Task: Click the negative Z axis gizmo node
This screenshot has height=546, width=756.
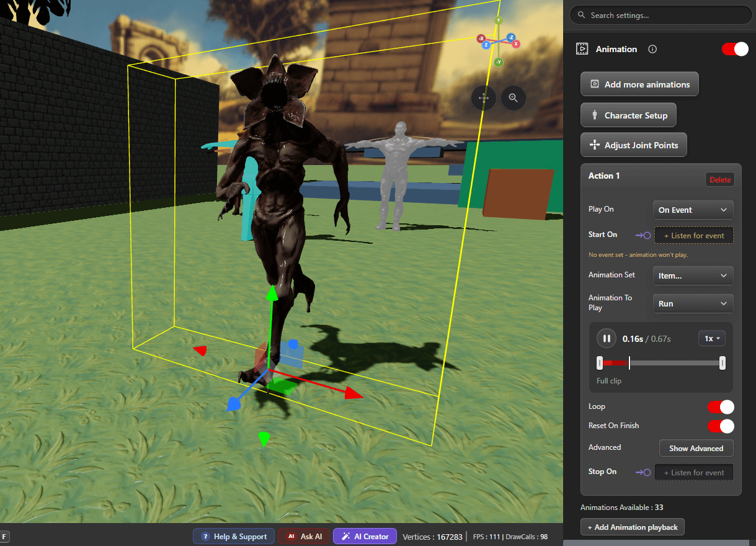Action: pos(511,38)
